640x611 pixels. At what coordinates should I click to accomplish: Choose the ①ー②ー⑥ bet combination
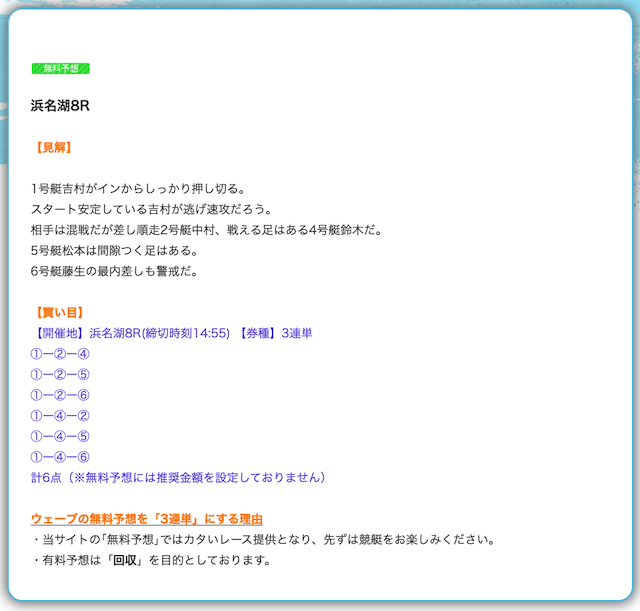61,395
